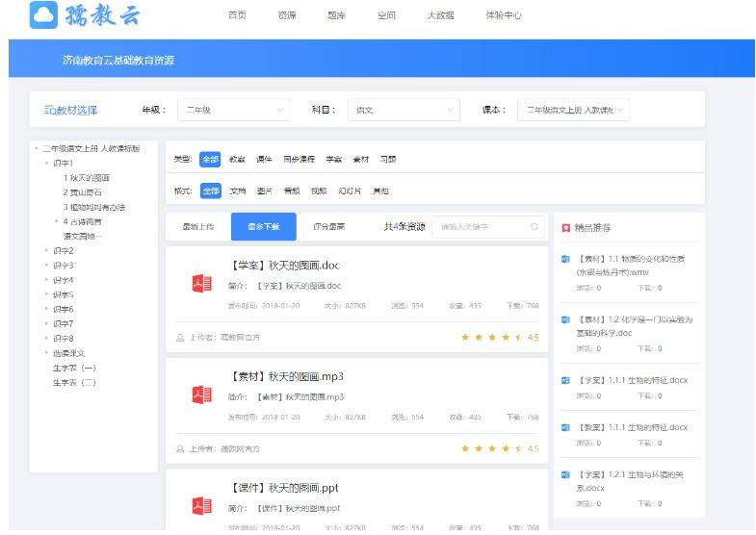Open the 【课件】秋天的图画.ppt resource title
The width and height of the screenshot is (756, 535).
point(284,488)
